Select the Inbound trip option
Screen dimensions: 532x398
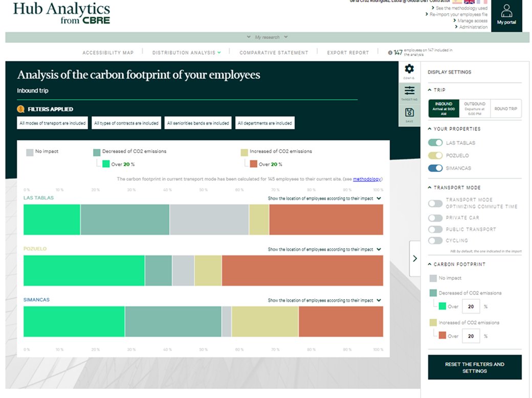(x=444, y=108)
